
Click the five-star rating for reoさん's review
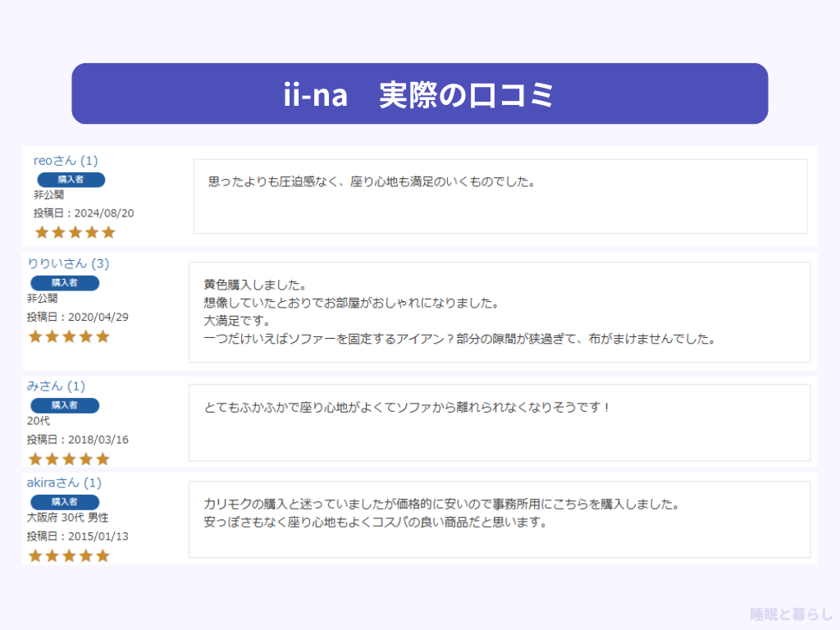75,232
